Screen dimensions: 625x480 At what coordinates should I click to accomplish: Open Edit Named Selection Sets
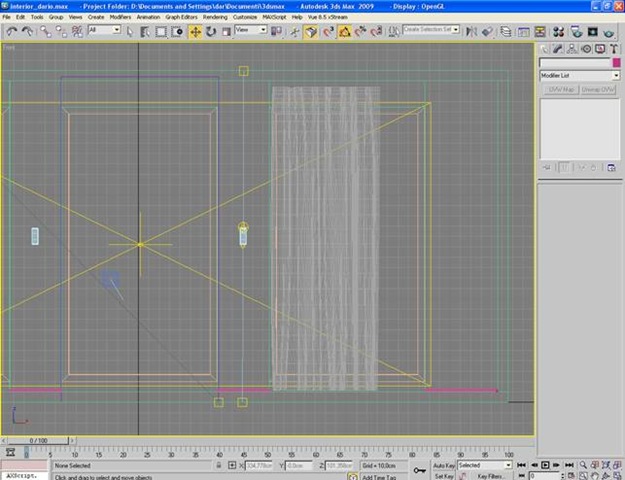[394, 31]
